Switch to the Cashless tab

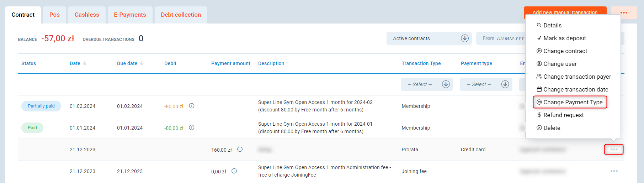coord(87,15)
